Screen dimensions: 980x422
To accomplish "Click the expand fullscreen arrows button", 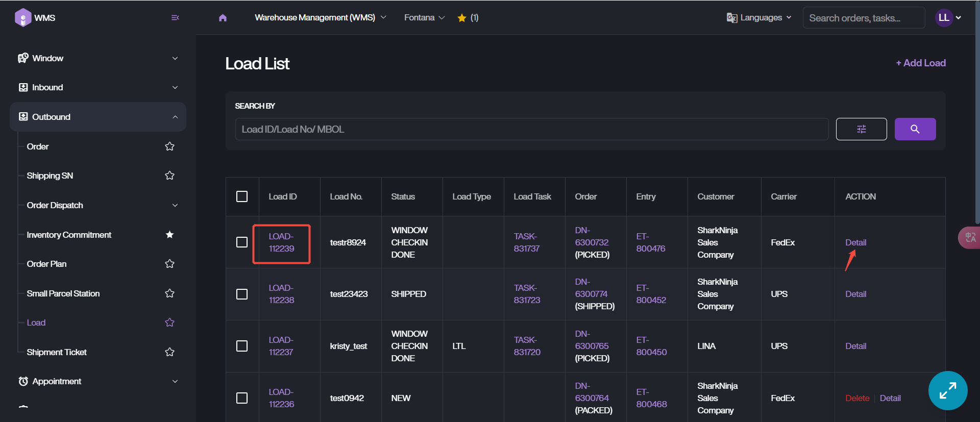I will (947, 390).
